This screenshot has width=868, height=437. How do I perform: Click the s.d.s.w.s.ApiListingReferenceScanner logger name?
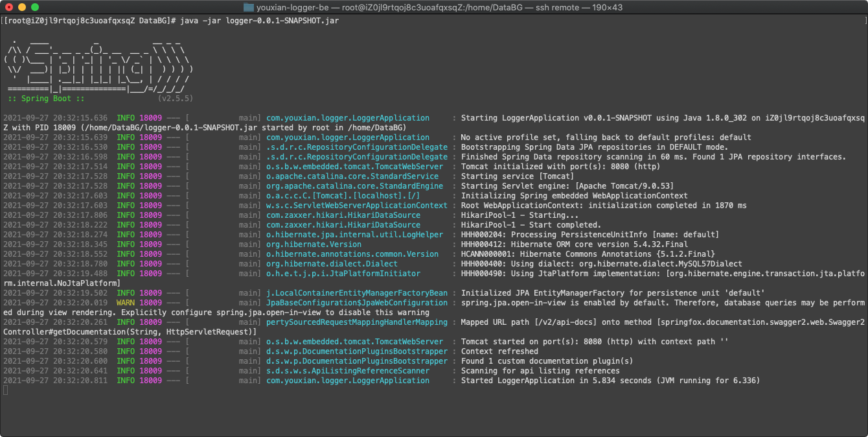pos(348,371)
